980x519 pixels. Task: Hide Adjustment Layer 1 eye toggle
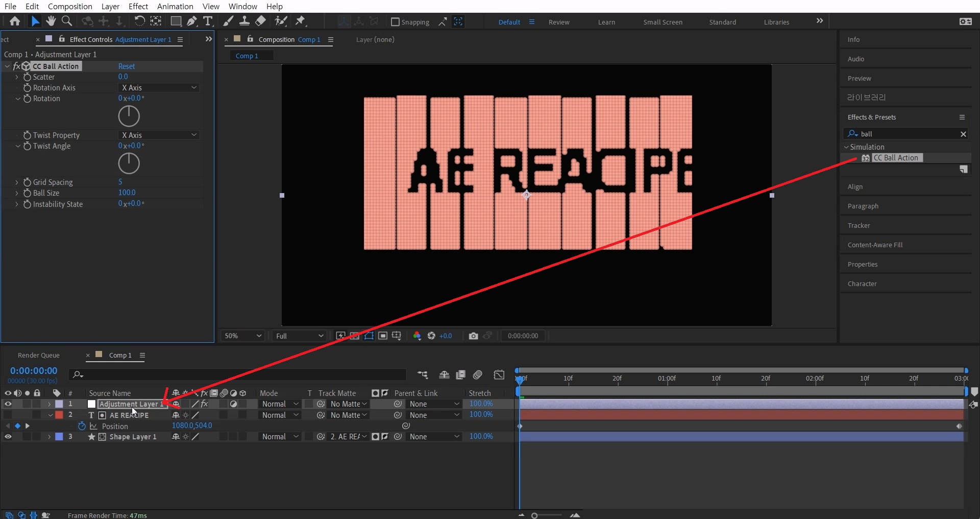(8, 404)
